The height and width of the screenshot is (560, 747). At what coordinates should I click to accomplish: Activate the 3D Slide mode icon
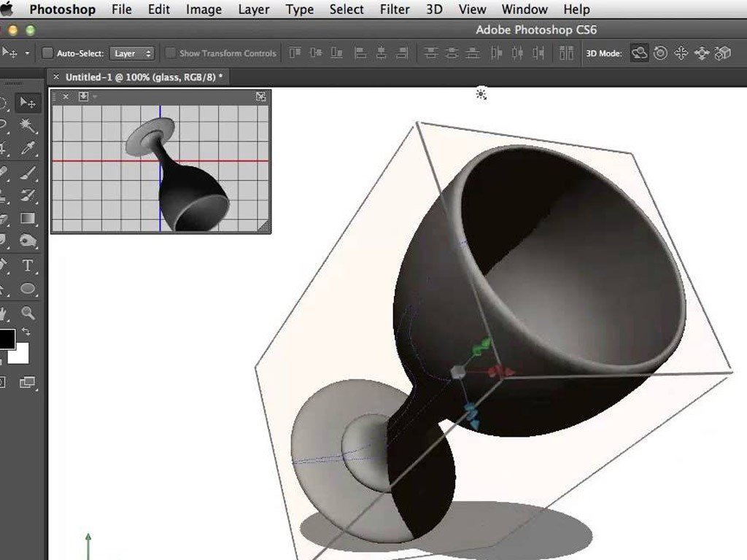coord(702,52)
